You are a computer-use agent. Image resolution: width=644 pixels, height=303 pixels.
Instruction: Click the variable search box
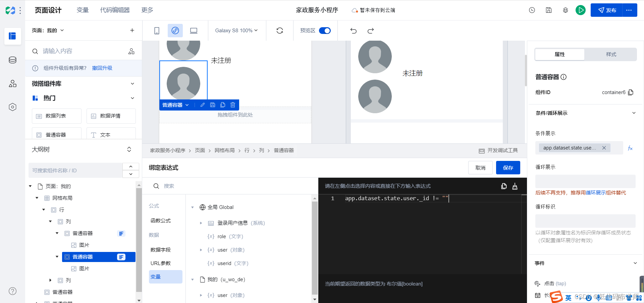click(235, 186)
